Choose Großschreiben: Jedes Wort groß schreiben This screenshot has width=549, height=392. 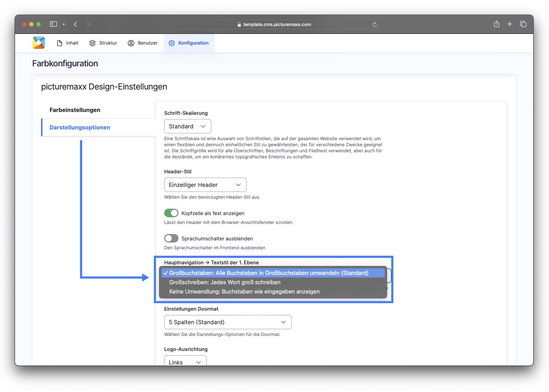point(273,282)
